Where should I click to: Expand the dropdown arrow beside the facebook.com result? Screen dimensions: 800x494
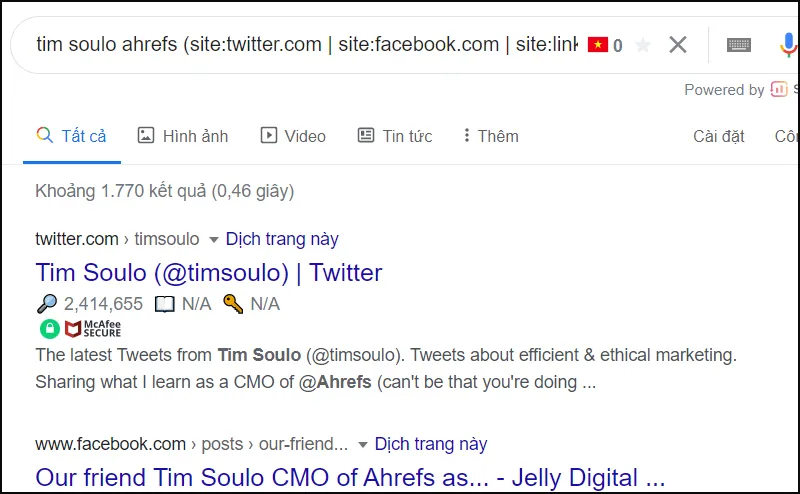click(x=362, y=444)
